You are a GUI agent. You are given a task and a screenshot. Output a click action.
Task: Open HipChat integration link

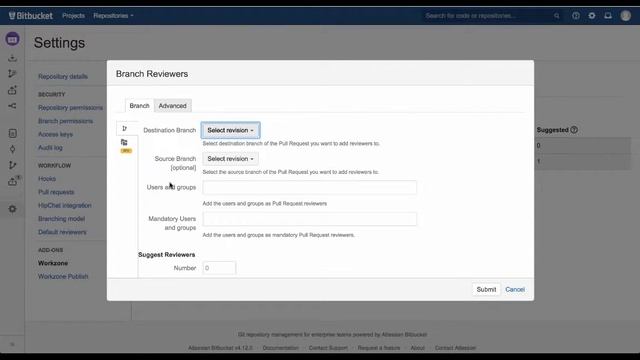click(x=64, y=206)
